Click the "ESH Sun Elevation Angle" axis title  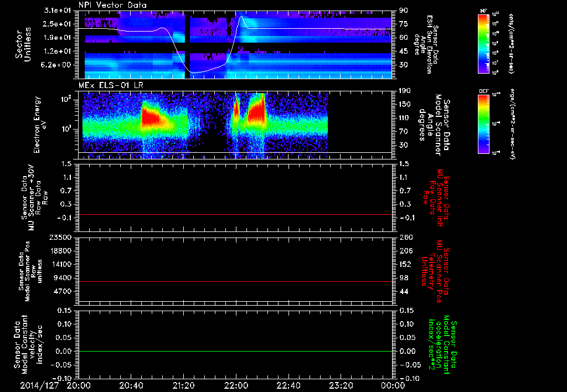(427, 44)
